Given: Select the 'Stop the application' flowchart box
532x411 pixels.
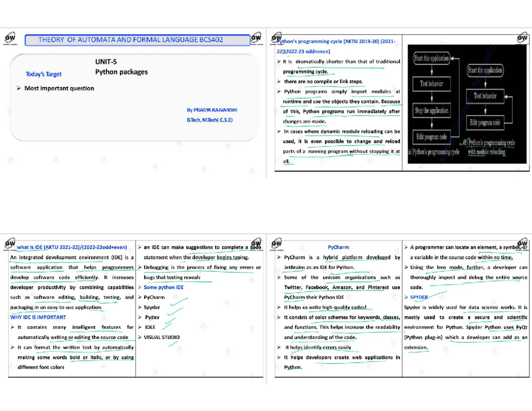Looking at the screenshot, I should (431, 111).
